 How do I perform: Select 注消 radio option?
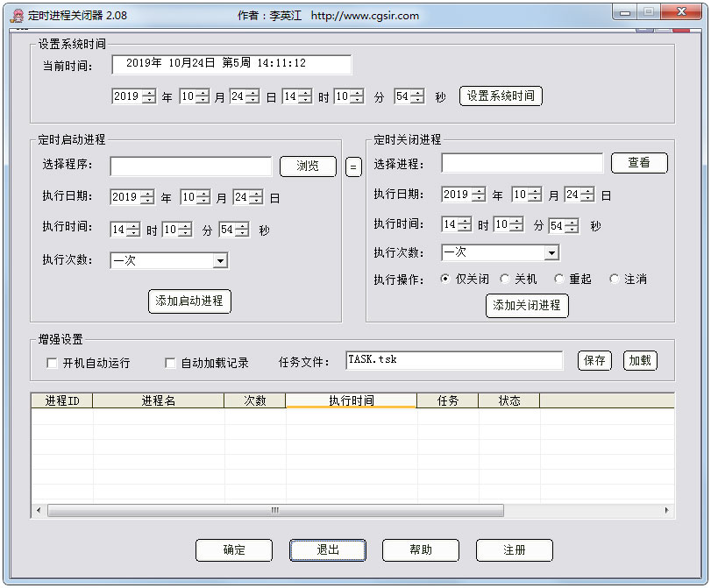pos(614,279)
